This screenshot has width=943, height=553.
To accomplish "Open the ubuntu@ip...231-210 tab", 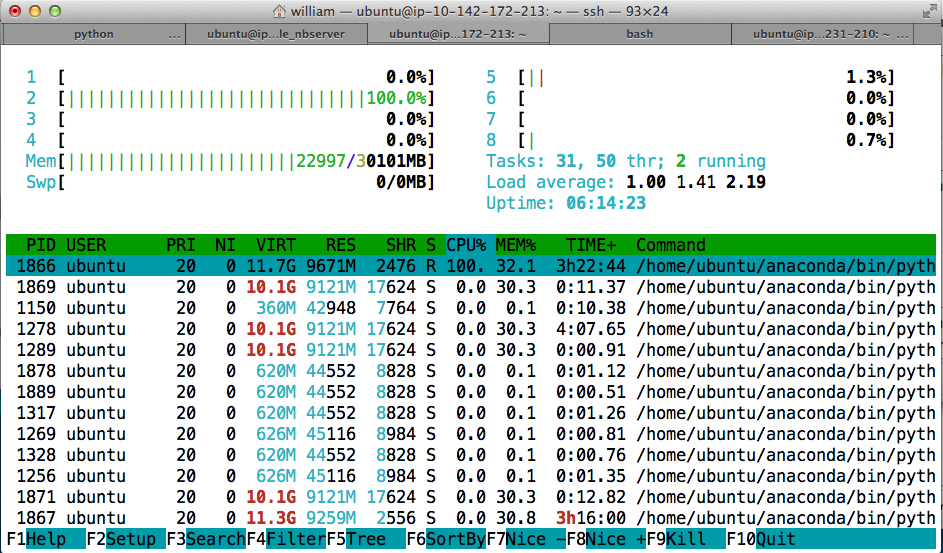I will click(x=822, y=34).
